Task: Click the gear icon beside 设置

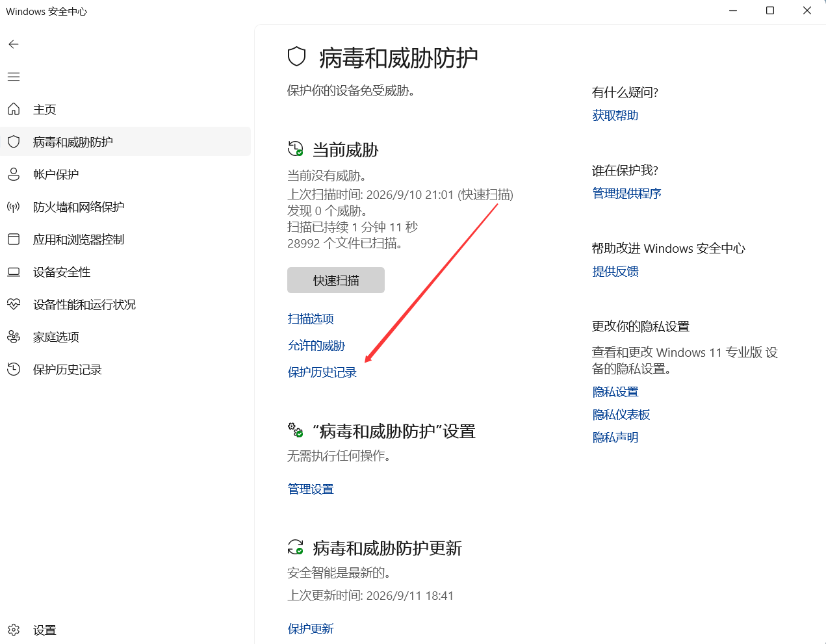Action: [x=14, y=630]
